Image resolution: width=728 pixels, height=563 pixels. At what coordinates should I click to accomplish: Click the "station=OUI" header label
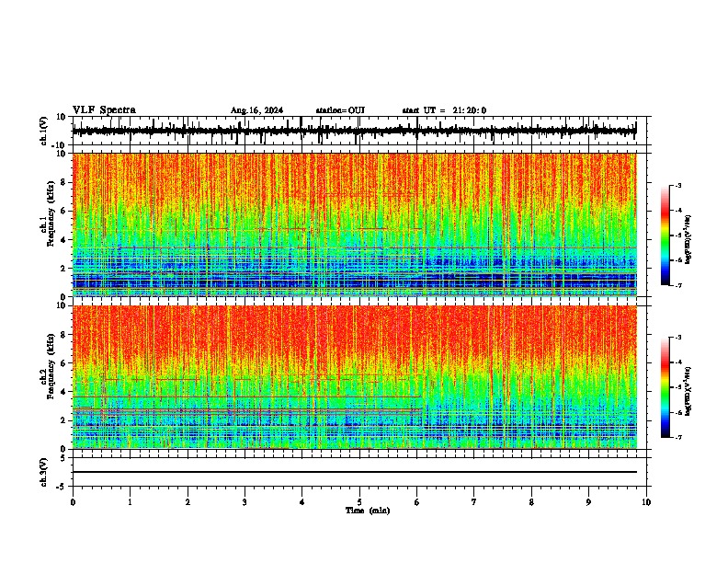click(340, 110)
